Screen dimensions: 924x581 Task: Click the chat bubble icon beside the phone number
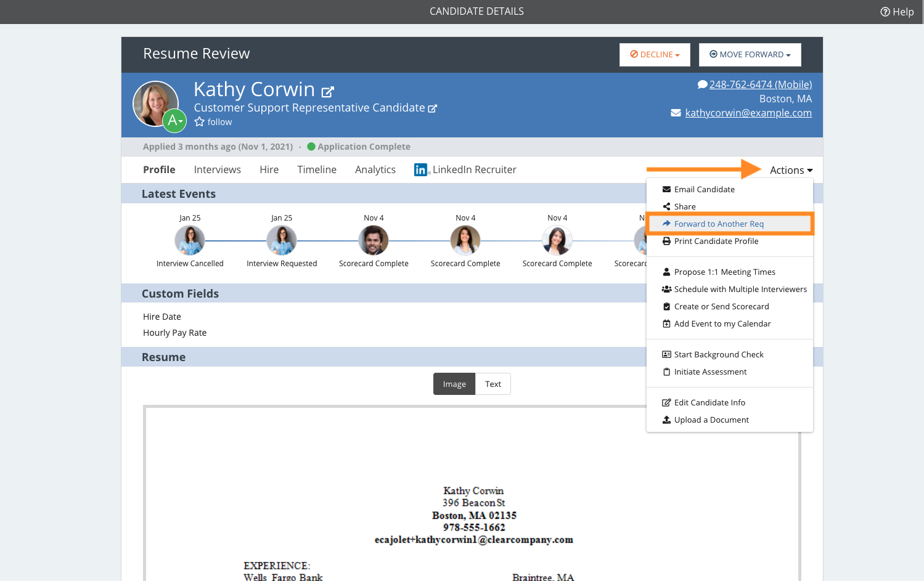point(702,84)
